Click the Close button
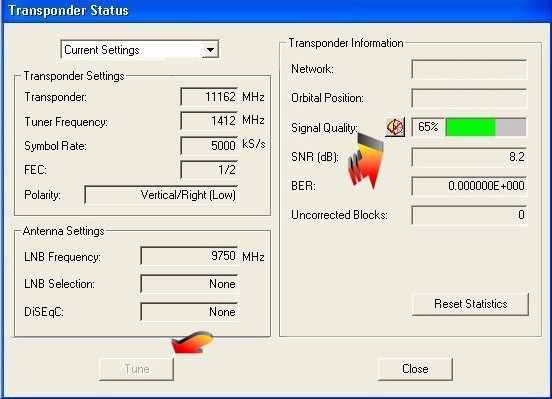This screenshot has height=399, width=552. (415, 369)
